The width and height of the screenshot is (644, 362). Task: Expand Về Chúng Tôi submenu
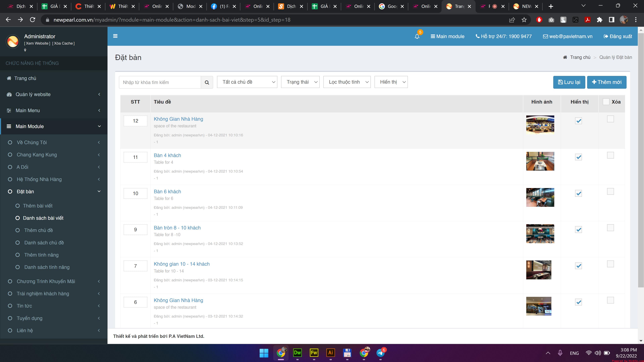[x=54, y=142]
